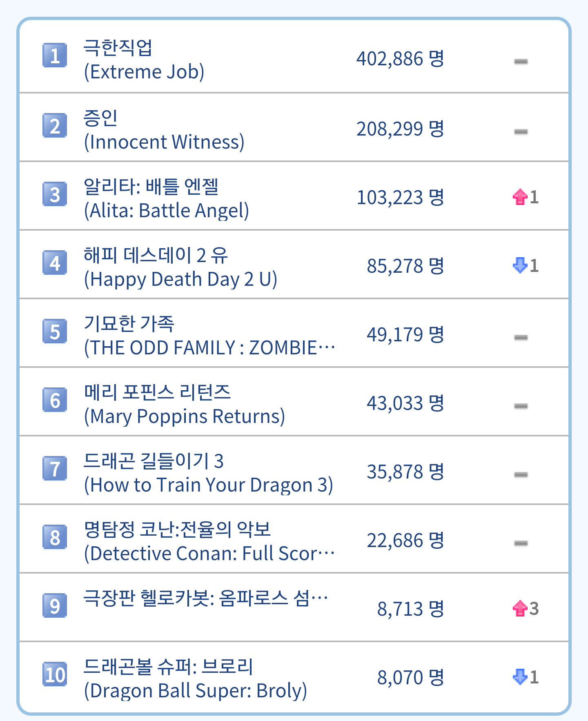
Task: Click the no-change dash for Extreme Job
Action: 521,62
